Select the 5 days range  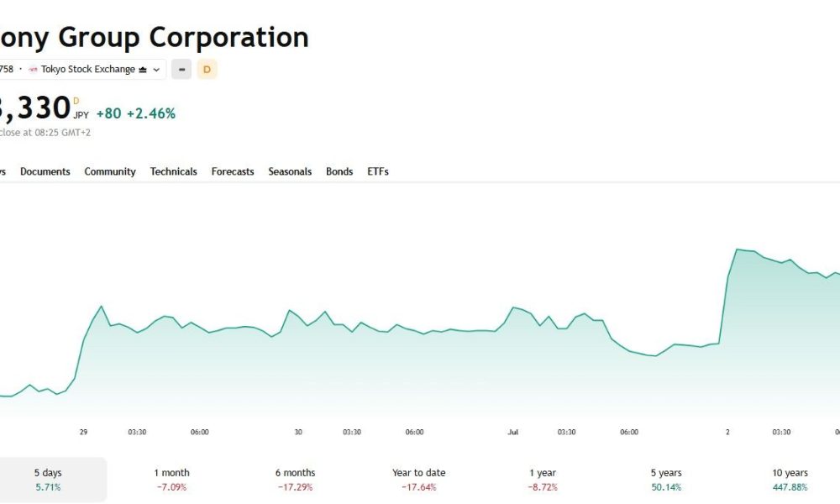click(x=48, y=480)
